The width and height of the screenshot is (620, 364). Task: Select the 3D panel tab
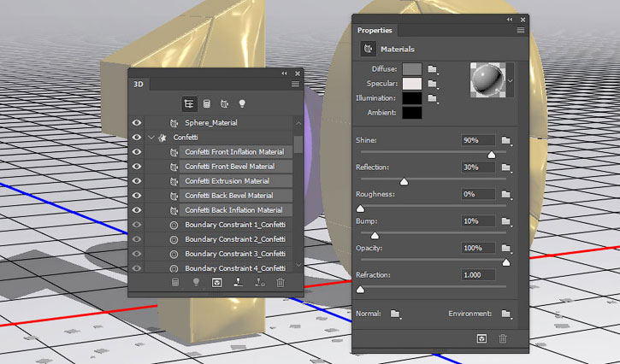click(x=139, y=85)
